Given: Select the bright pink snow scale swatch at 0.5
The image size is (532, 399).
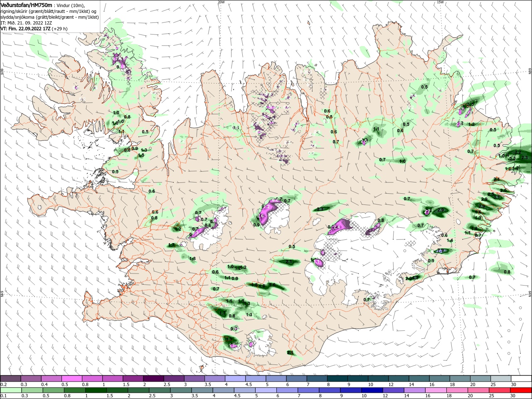Looking at the screenshot, I should (x=72, y=378).
